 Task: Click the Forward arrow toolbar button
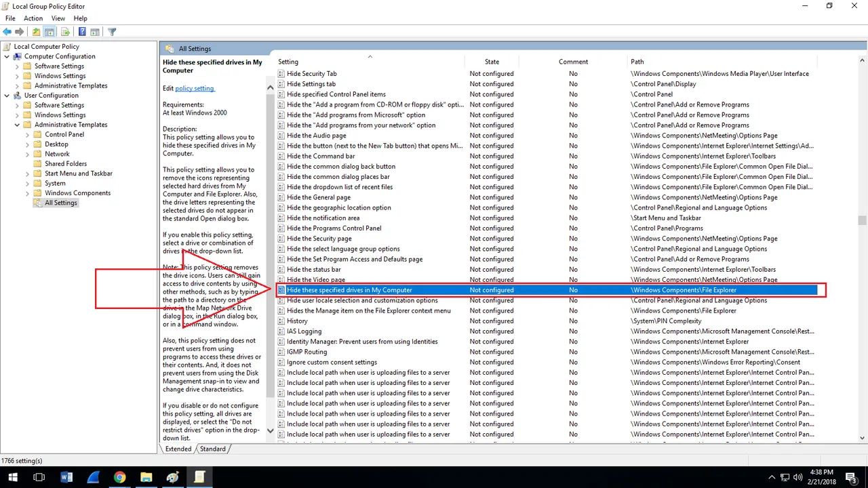[21, 32]
